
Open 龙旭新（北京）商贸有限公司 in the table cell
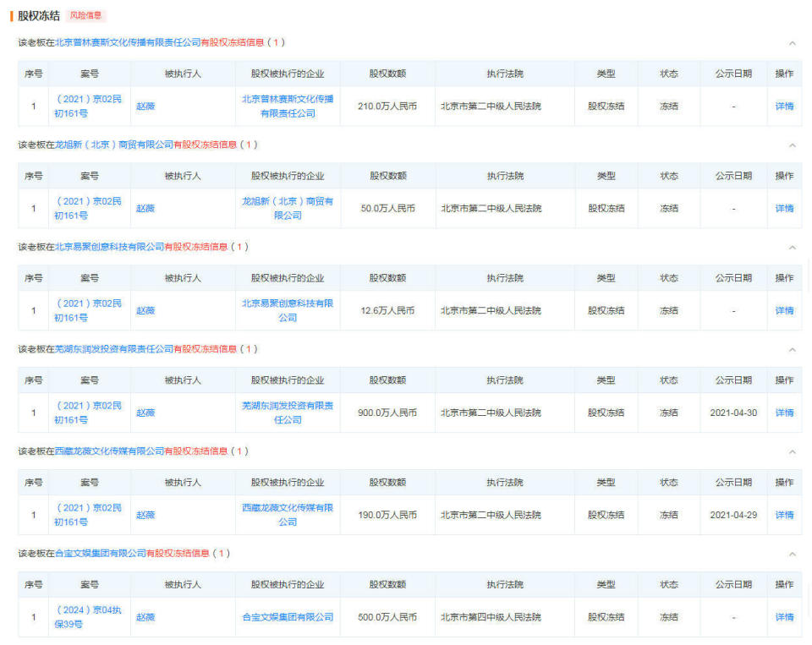click(288, 208)
